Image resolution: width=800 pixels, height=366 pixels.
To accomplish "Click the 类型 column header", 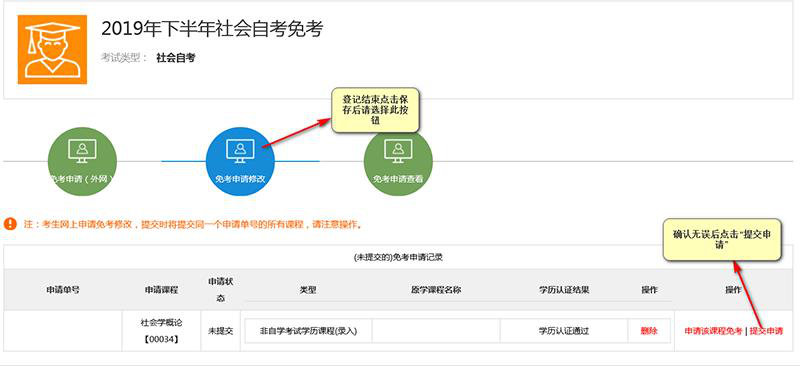I will click(x=308, y=289).
